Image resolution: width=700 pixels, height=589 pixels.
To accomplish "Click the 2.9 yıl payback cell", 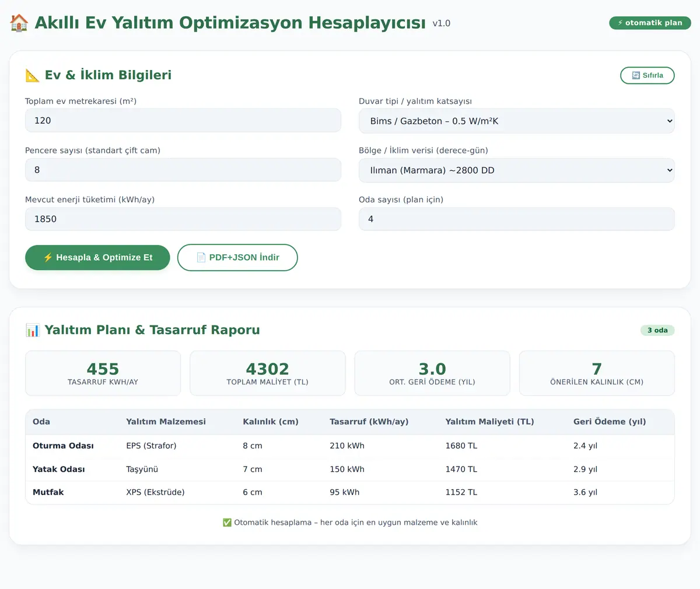I will tap(585, 469).
